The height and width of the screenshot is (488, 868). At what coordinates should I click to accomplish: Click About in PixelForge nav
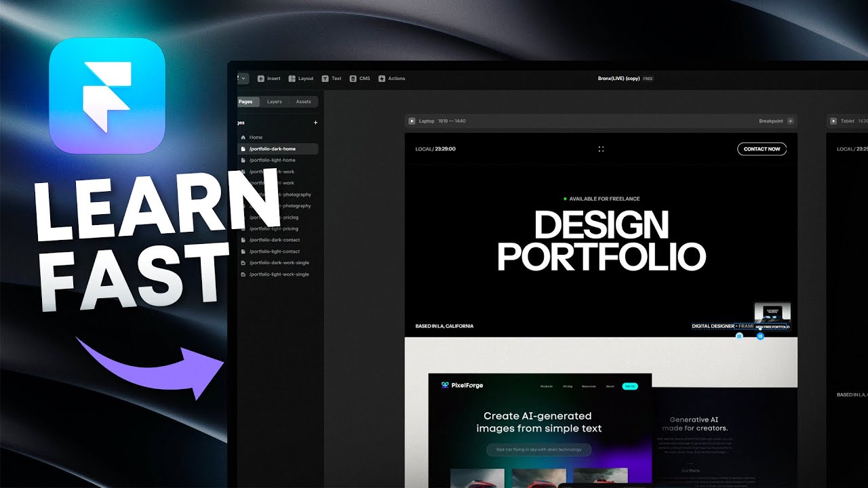(x=610, y=386)
